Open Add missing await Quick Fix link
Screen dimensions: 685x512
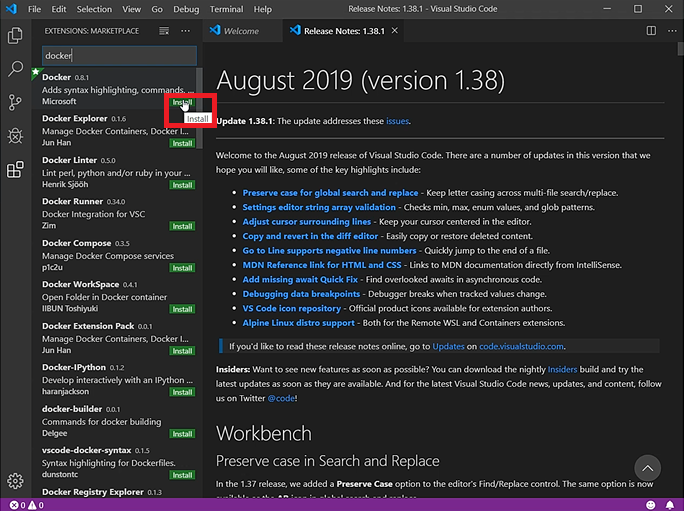coord(300,279)
